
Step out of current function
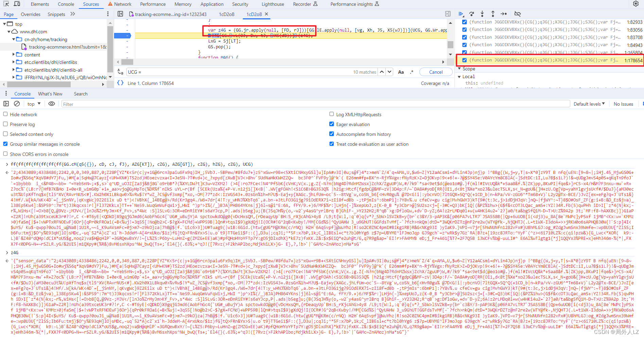[x=493, y=14]
